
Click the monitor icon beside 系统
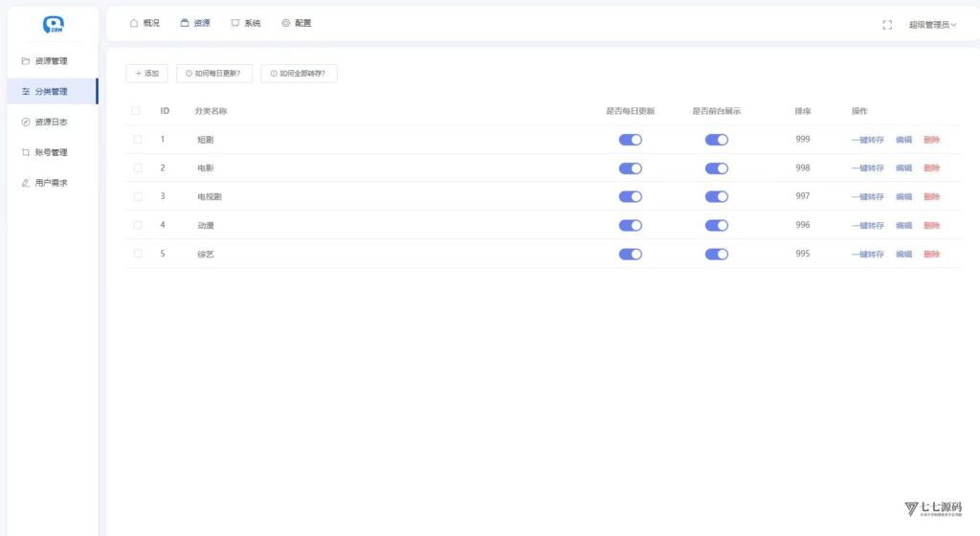pyautogui.click(x=235, y=23)
